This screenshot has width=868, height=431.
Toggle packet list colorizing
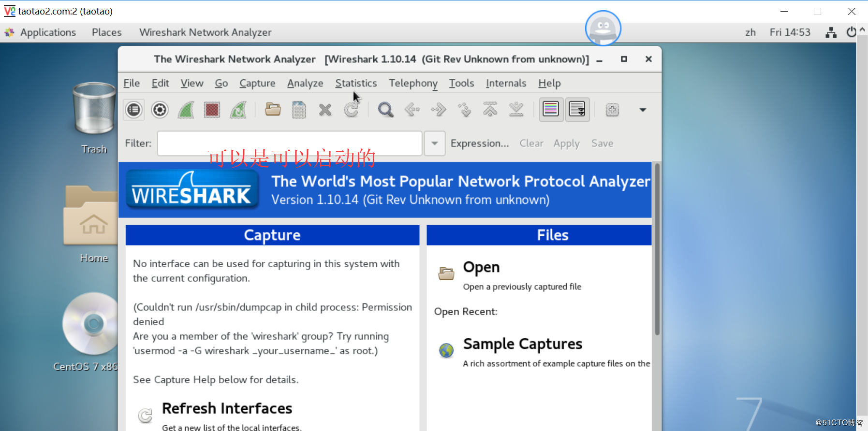pos(551,109)
